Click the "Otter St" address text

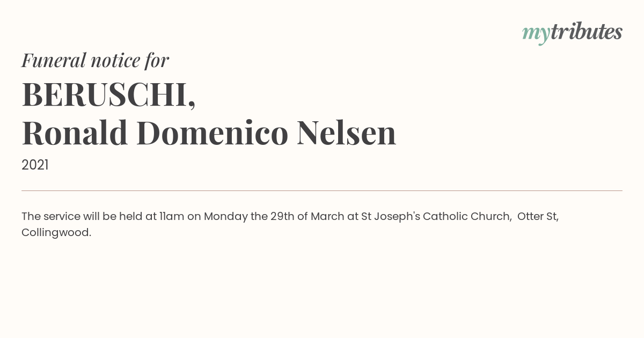click(x=537, y=216)
